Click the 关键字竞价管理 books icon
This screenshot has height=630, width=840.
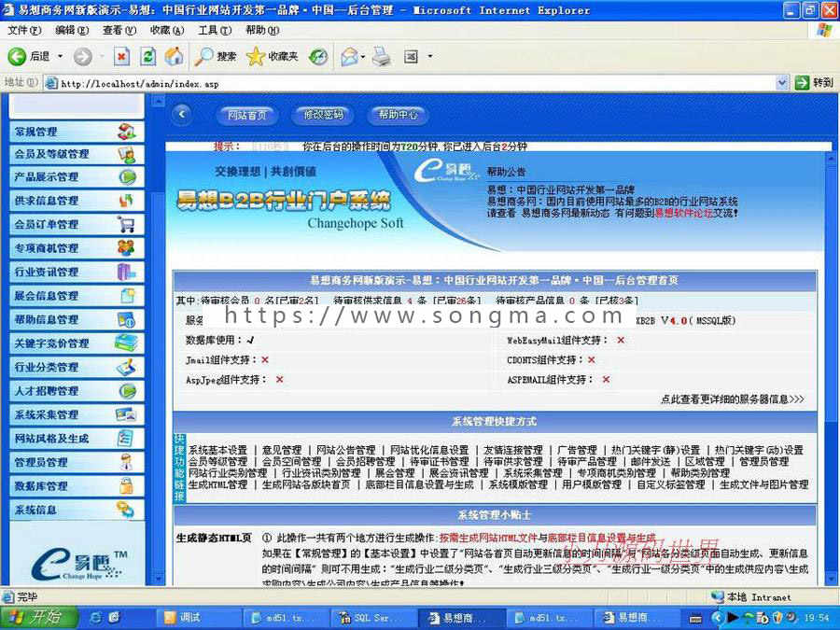tap(126, 343)
